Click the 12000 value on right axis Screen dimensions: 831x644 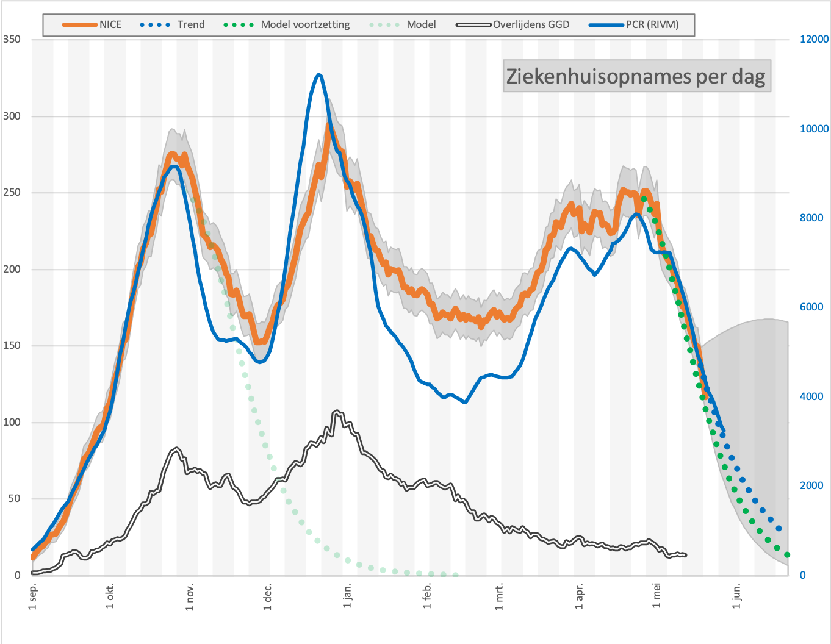click(814, 40)
